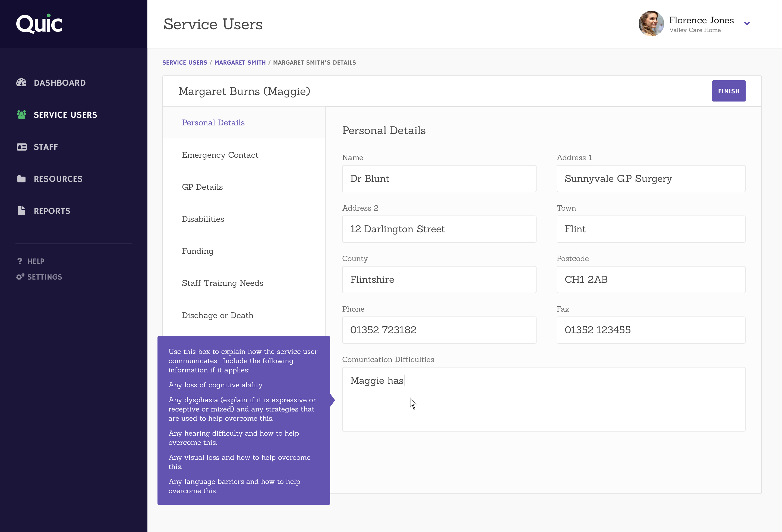
Task: Open the Reports section
Action: 52,211
